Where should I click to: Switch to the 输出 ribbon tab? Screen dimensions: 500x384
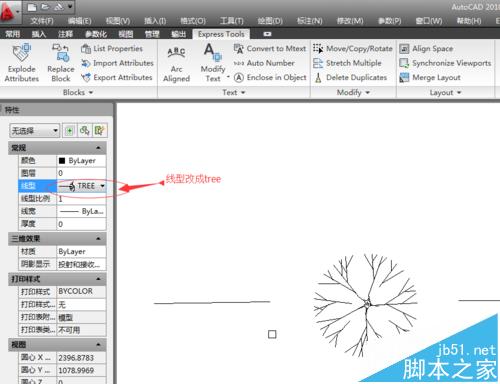point(178,34)
